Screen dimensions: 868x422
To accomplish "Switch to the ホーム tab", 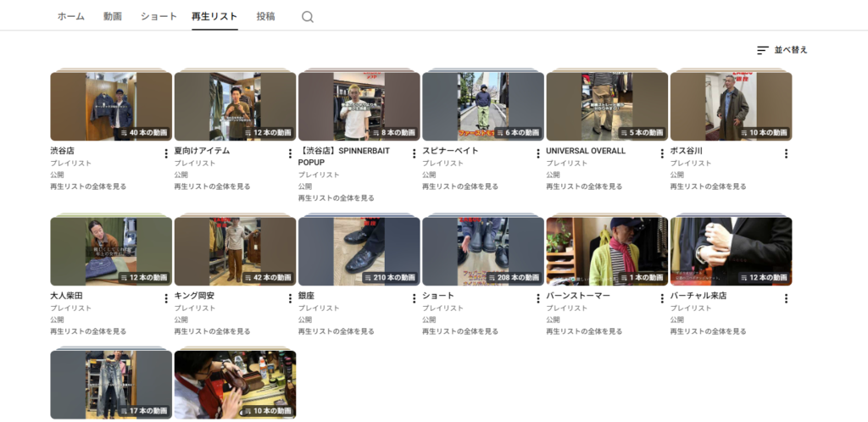I will pyautogui.click(x=71, y=17).
